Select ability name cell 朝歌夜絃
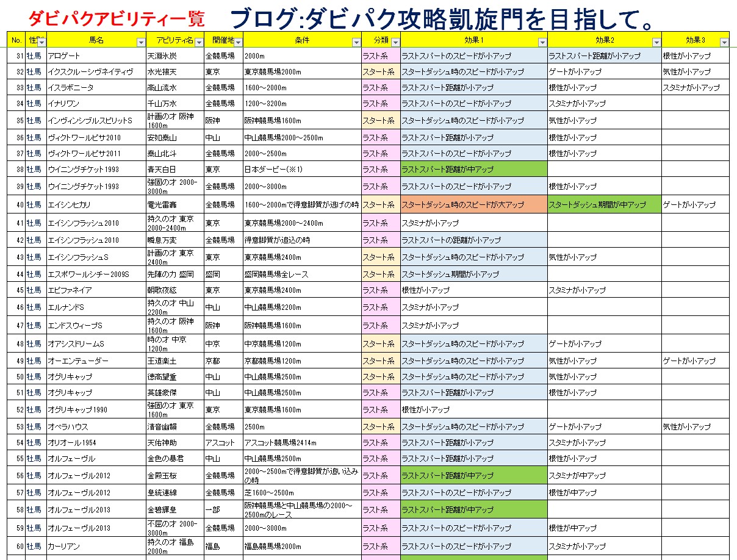 click(175, 290)
